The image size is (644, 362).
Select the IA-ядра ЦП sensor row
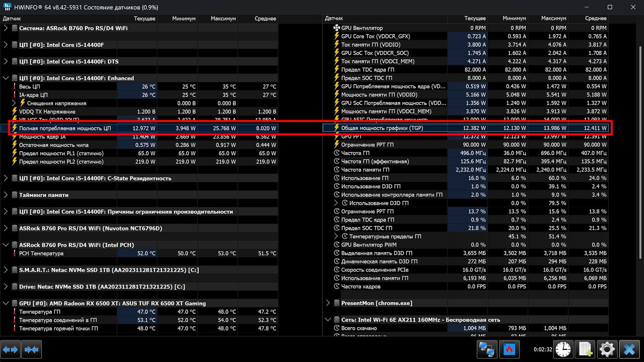click(x=139, y=95)
